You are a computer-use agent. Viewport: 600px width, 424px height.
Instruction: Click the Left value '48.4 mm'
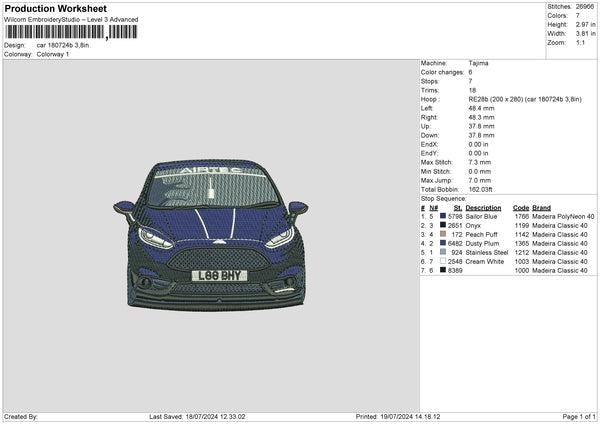pos(481,108)
